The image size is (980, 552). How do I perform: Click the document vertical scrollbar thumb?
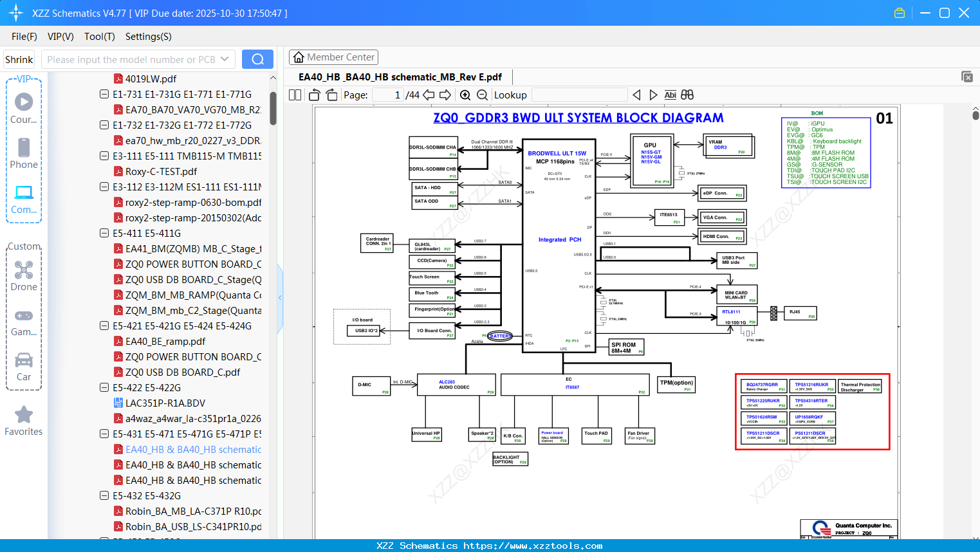coord(975,116)
